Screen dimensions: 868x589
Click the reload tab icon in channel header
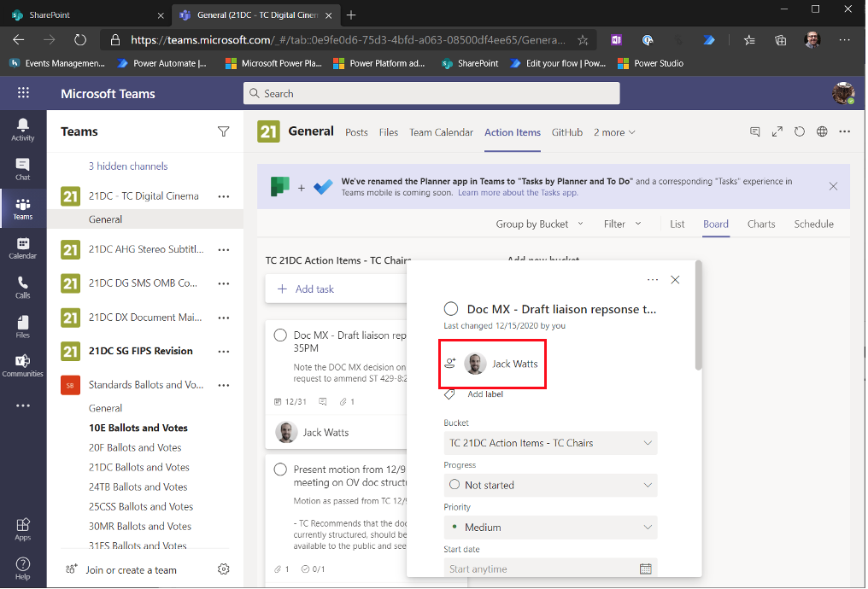click(800, 132)
